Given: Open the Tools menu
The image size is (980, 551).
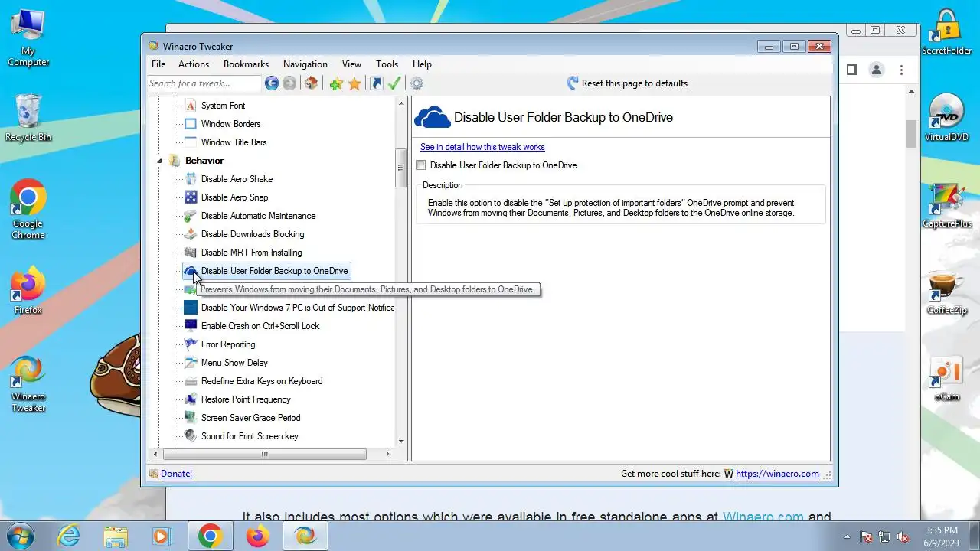Looking at the screenshot, I should coord(387,64).
